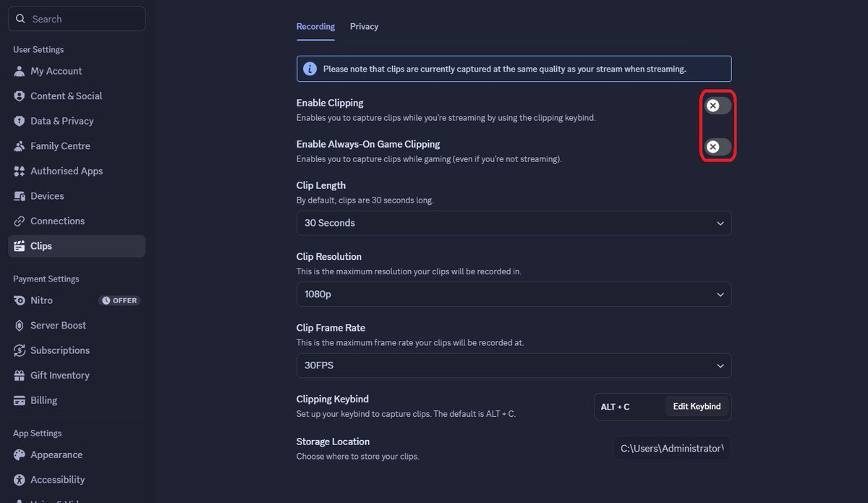Viewport: 868px width, 503px height.
Task: Click the Search settings field
Action: (77, 19)
